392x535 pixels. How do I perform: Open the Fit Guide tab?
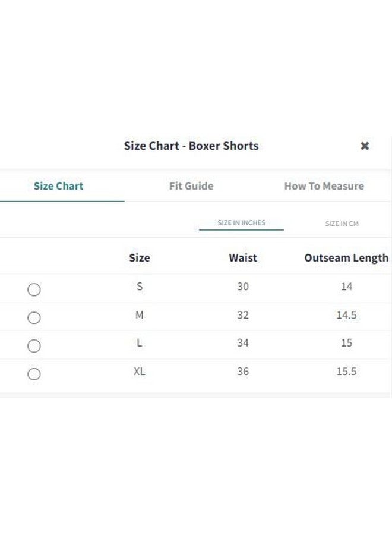click(191, 186)
